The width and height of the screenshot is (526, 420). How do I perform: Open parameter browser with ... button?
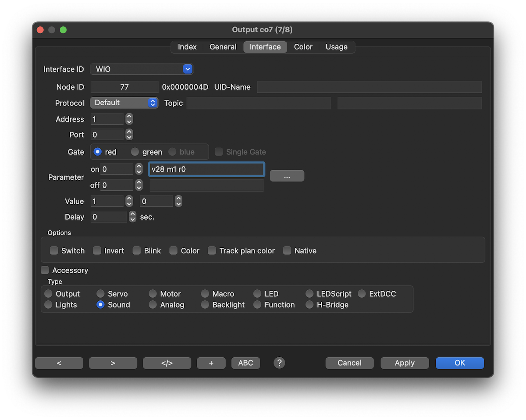pos(287,176)
